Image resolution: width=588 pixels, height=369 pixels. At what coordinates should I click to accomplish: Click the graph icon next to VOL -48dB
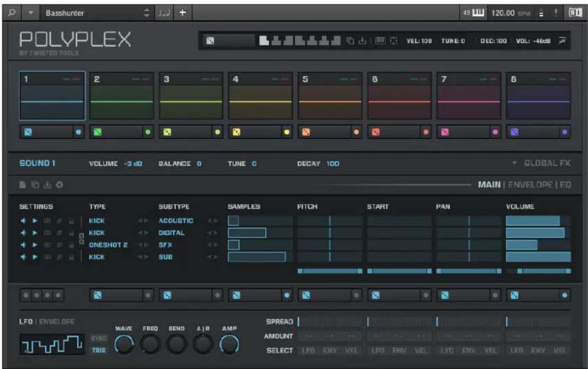tap(562, 41)
